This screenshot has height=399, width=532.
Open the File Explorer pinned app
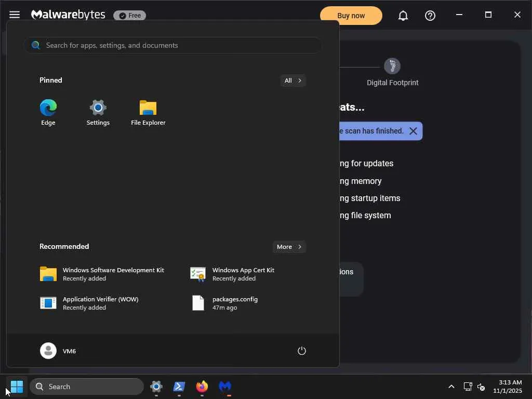coord(148,113)
